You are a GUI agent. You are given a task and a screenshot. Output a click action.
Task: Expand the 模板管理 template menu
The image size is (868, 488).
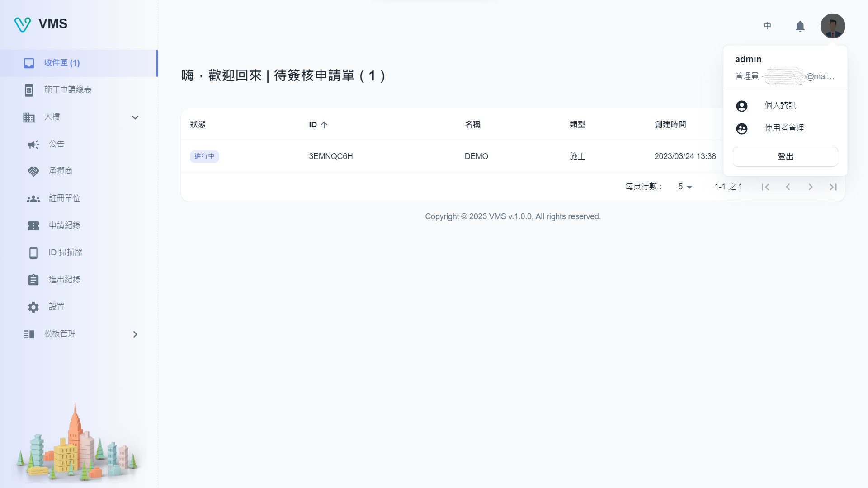click(x=135, y=334)
